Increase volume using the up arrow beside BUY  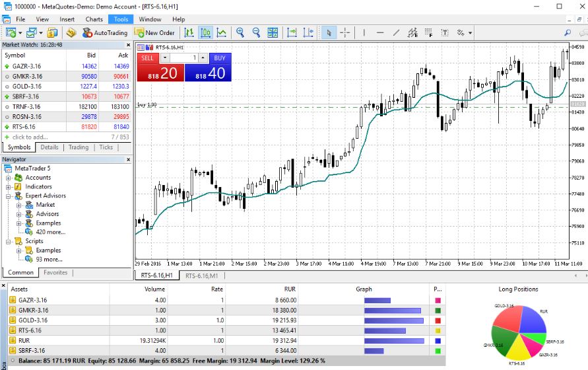203,58
